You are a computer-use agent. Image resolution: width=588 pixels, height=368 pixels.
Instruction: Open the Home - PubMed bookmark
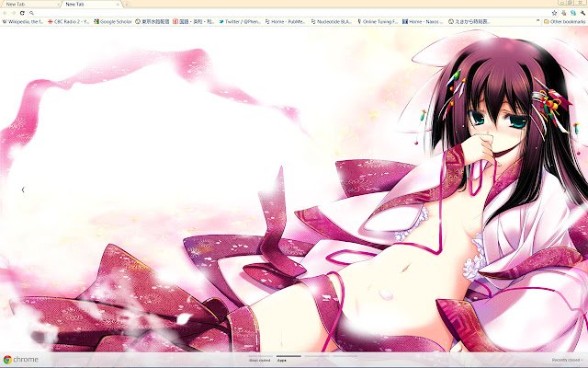tap(285, 22)
